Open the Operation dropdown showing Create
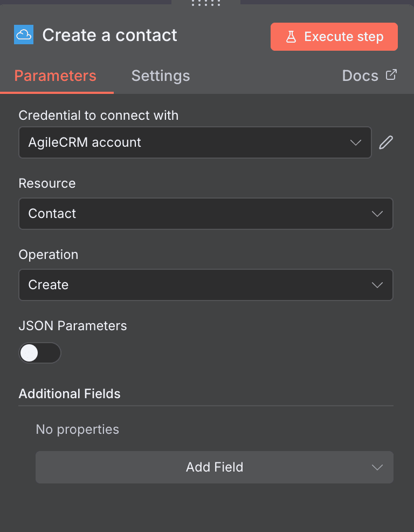Image resolution: width=414 pixels, height=532 pixels. point(206,285)
